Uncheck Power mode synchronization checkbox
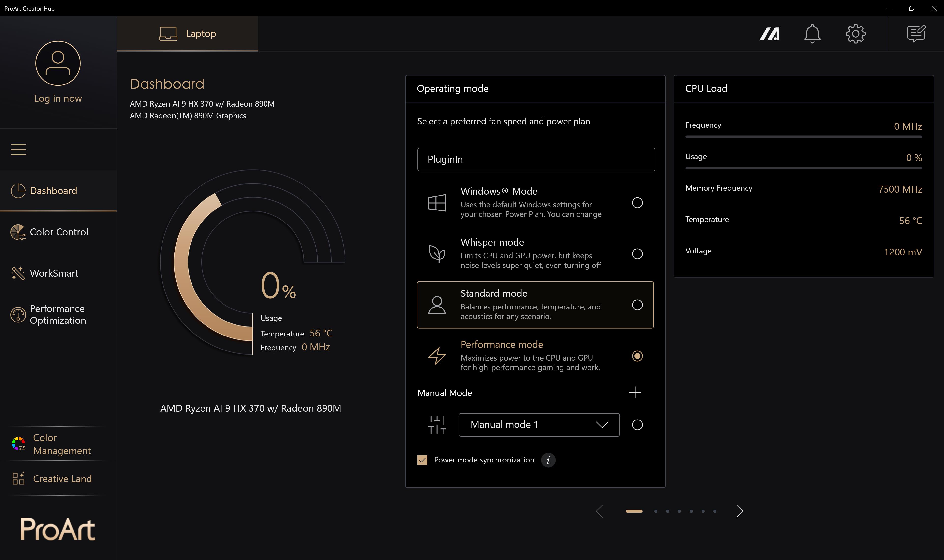Viewport: 944px width, 560px height. 422,460
